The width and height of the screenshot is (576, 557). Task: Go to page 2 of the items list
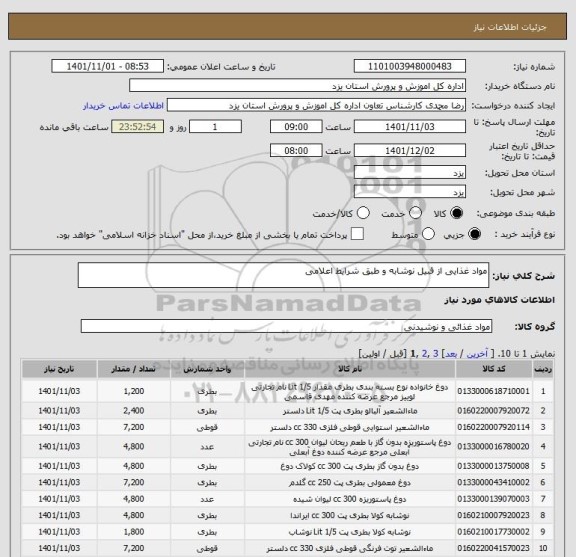pos(425,353)
